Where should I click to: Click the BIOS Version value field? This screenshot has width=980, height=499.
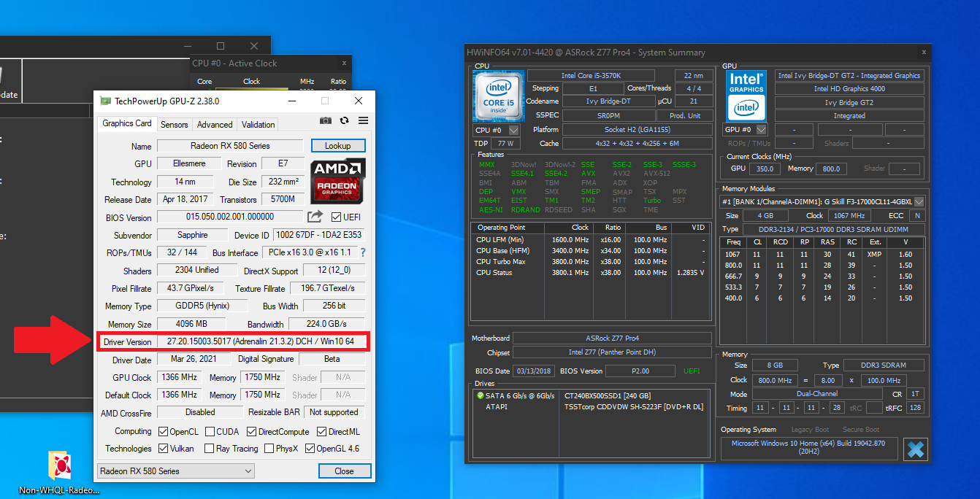(230, 217)
